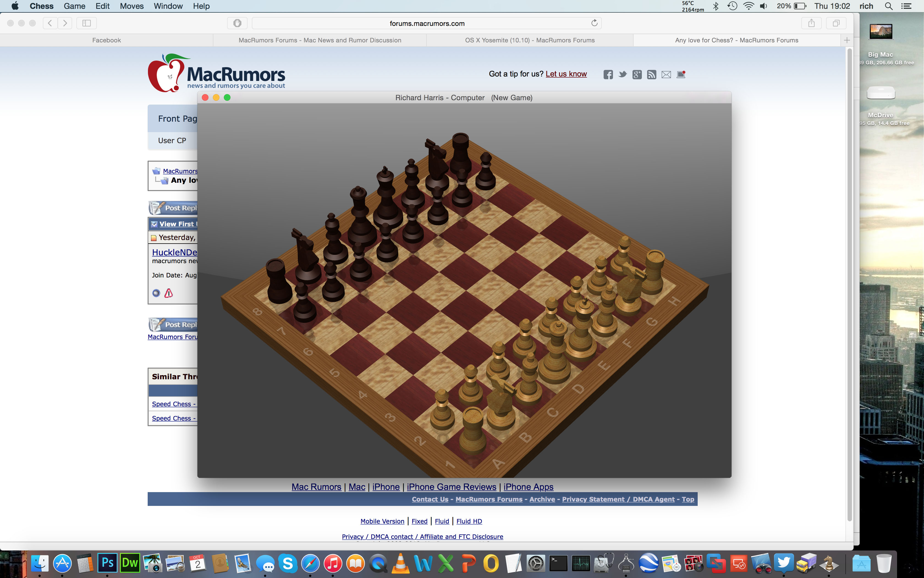Open the Wi-Fi menu bar status icon
This screenshot has height=578, width=924.
point(748,6)
